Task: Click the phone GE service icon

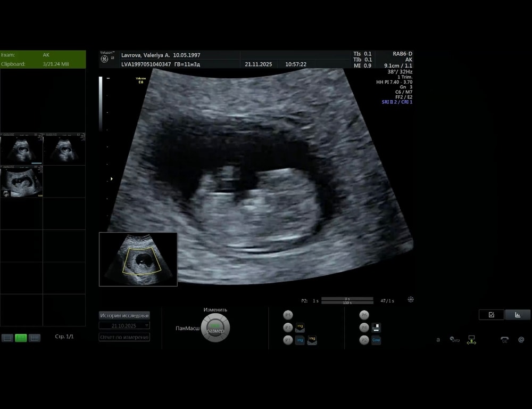Action: [x=504, y=340]
